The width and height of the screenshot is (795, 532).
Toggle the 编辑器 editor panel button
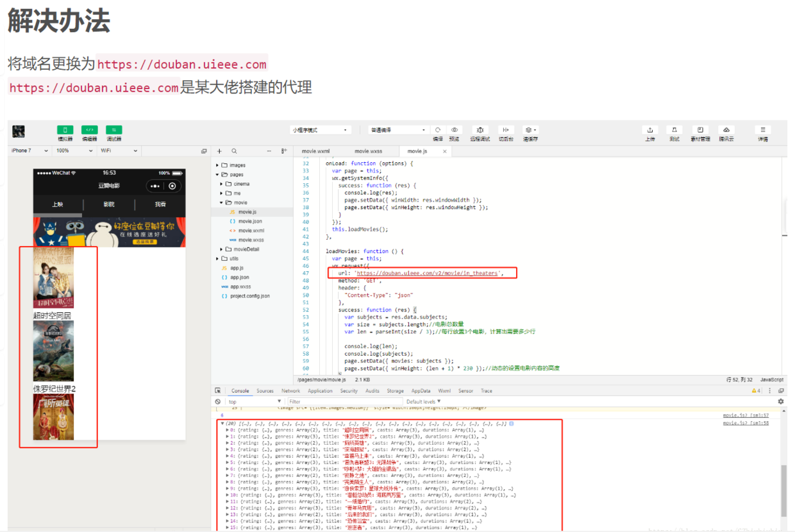[89, 129]
